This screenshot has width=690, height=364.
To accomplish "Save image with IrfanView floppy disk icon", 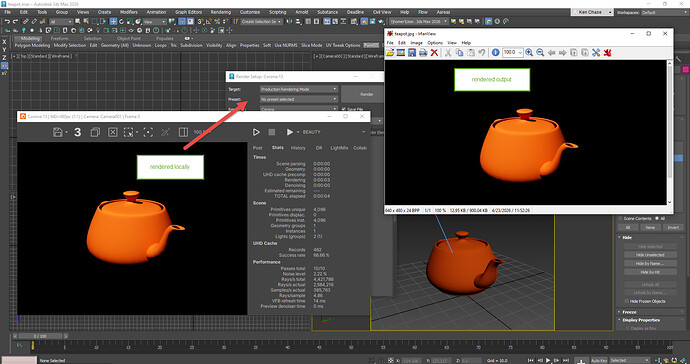I will pyautogui.click(x=412, y=53).
